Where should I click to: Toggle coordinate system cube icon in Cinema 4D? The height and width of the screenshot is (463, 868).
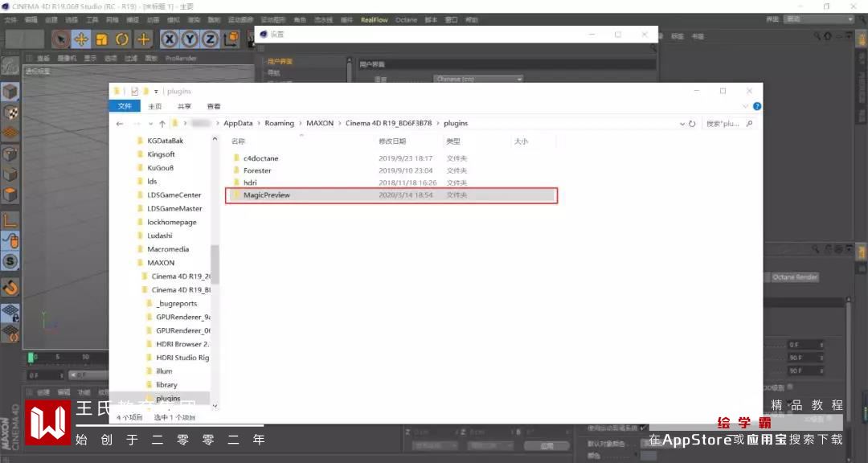coord(231,39)
